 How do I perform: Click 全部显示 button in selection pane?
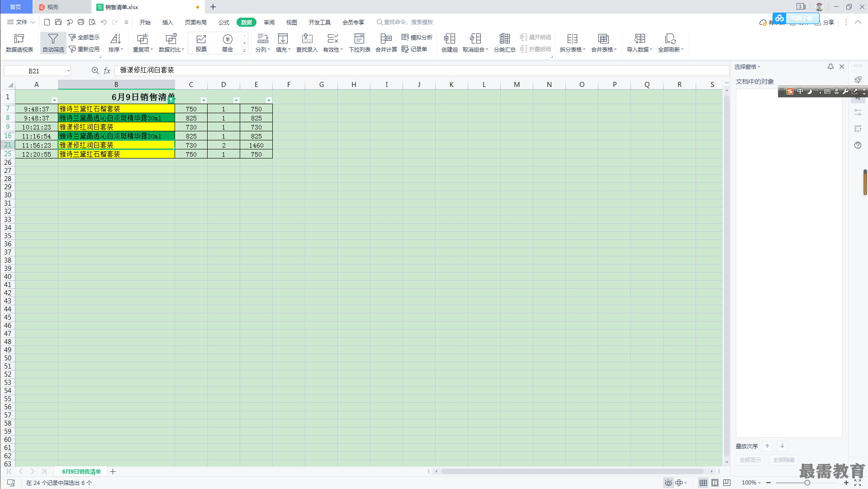pyautogui.click(x=750, y=460)
